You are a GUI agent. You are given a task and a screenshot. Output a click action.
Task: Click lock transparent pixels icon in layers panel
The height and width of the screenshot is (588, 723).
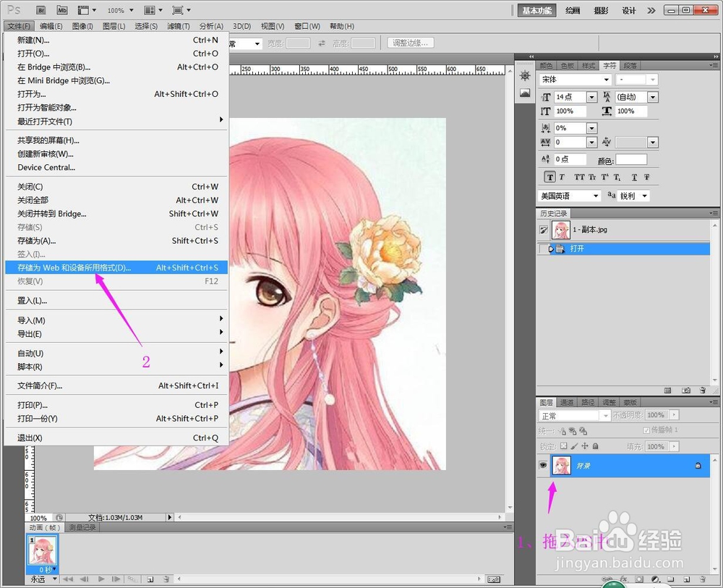[x=563, y=446]
